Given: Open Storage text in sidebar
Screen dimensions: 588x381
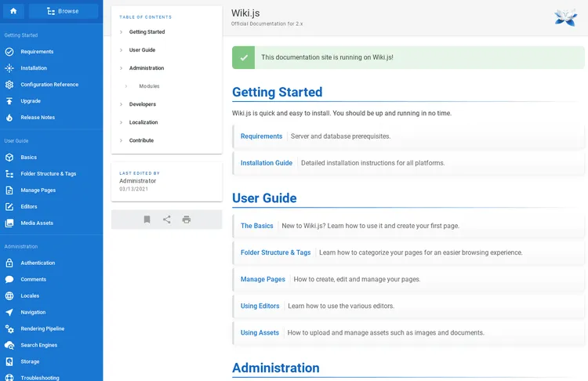Looking at the screenshot, I should 30,362.
